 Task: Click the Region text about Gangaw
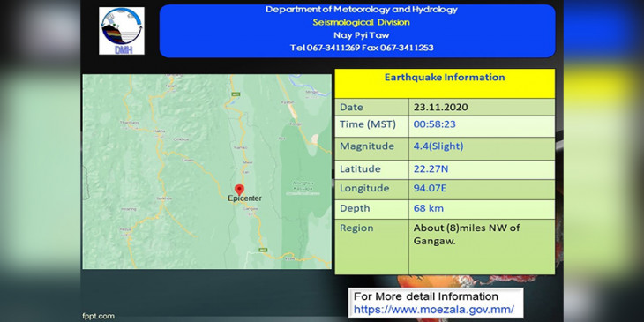click(x=467, y=235)
